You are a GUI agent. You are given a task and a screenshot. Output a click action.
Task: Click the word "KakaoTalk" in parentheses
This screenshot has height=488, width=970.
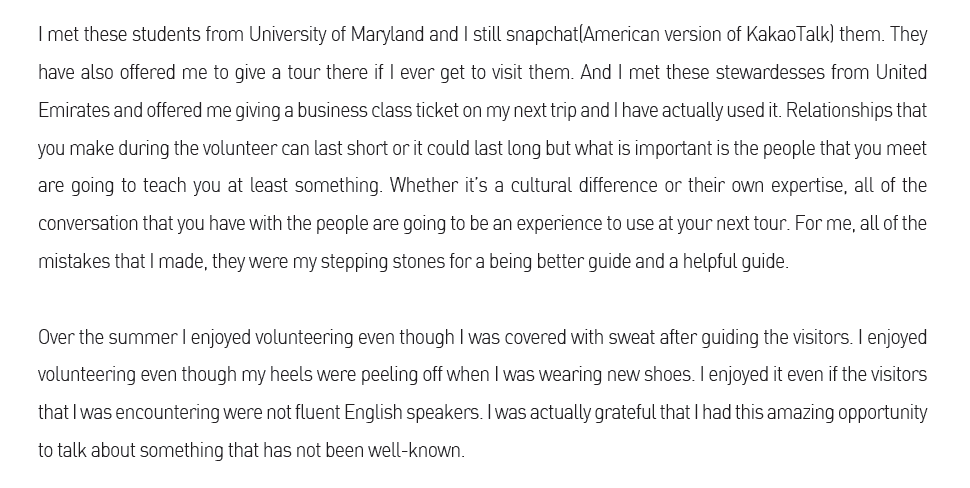(x=787, y=35)
